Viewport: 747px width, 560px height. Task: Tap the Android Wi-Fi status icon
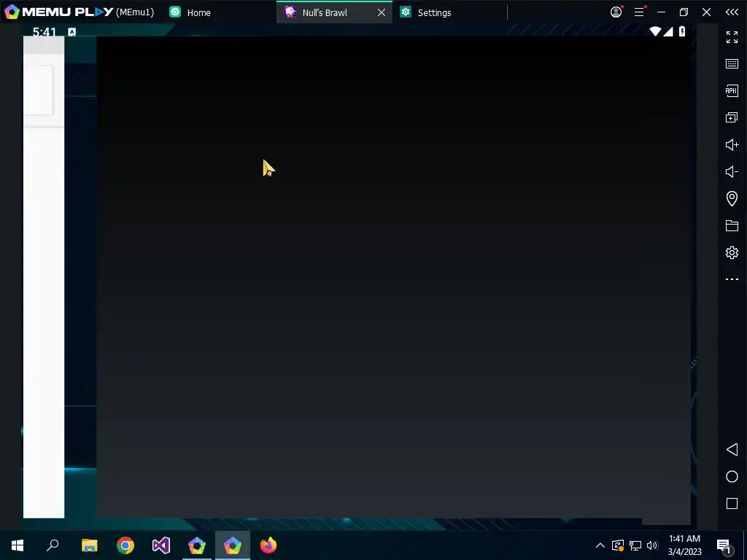656,31
